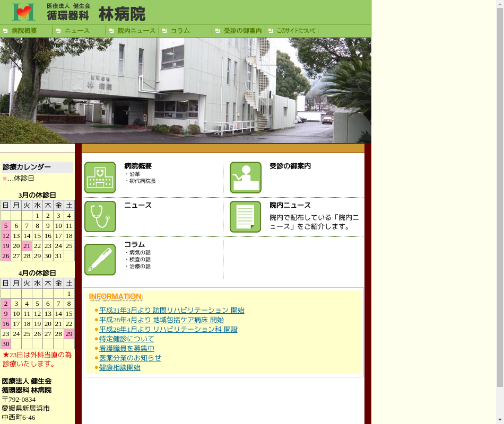The image size is (504, 424).
Task: Select 院内ニュース in the top navigation
Action: [x=136, y=31]
